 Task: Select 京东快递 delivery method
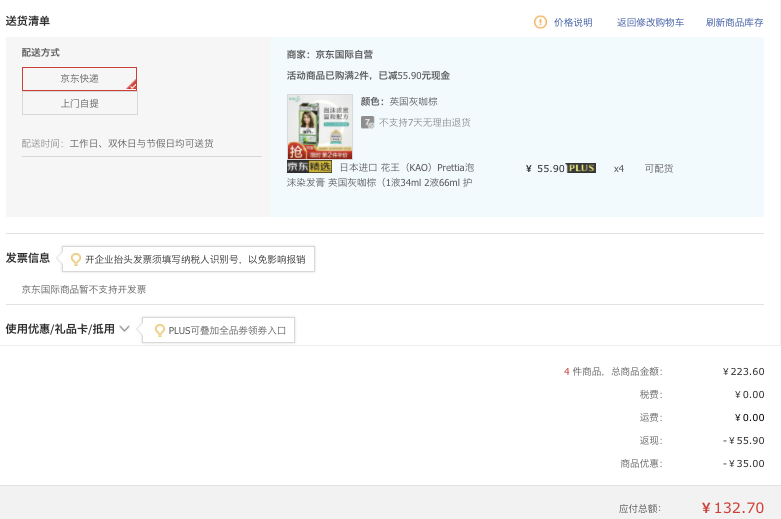pyautogui.click(x=79, y=79)
